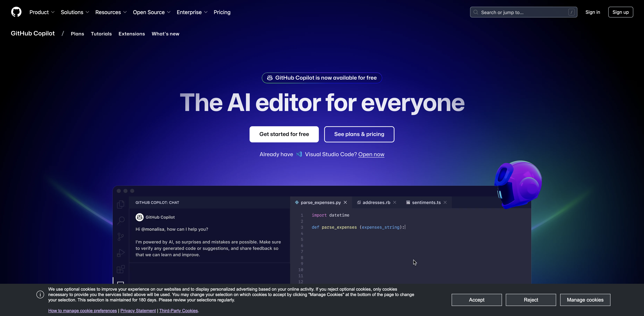The image size is (644, 316).
Task: Click the Search icon in editor sidebar
Action: [121, 220]
